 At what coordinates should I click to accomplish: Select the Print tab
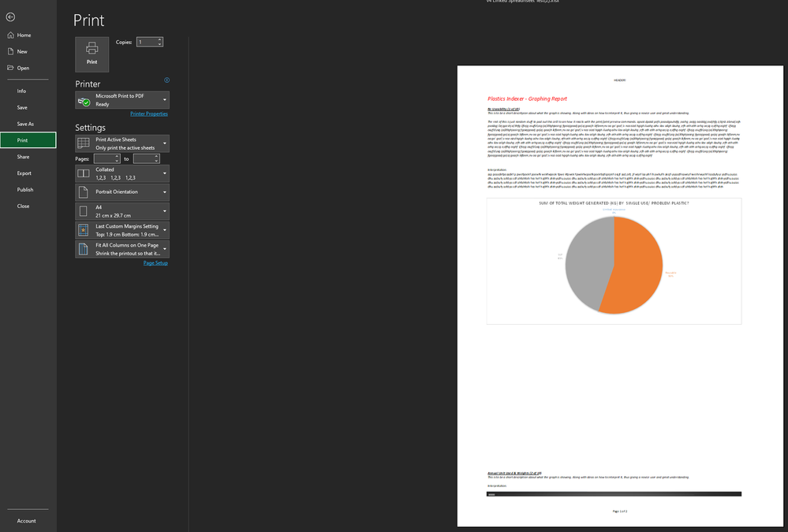(x=28, y=140)
